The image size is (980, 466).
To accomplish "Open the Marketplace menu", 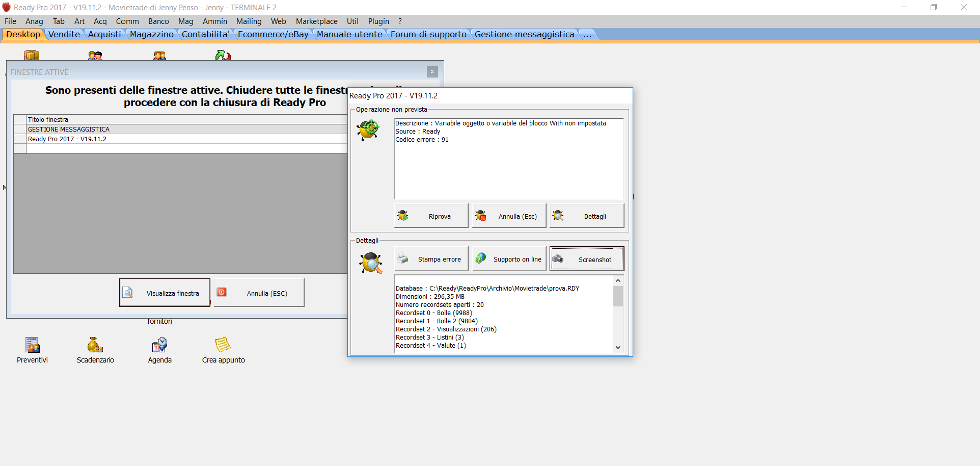I will [x=317, y=21].
